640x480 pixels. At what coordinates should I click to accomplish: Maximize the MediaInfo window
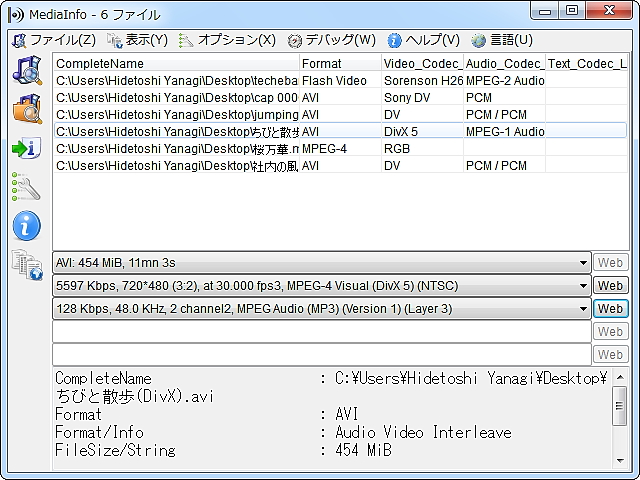pos(572,10)
